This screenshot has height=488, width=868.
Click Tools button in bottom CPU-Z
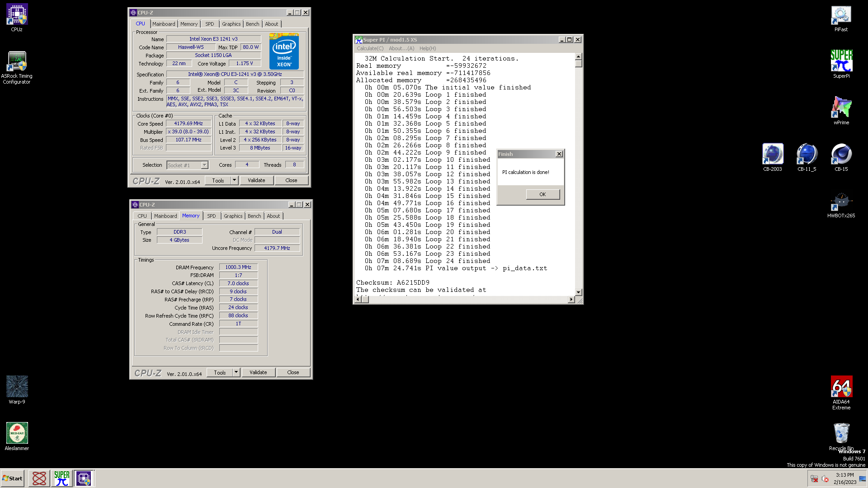220,372
